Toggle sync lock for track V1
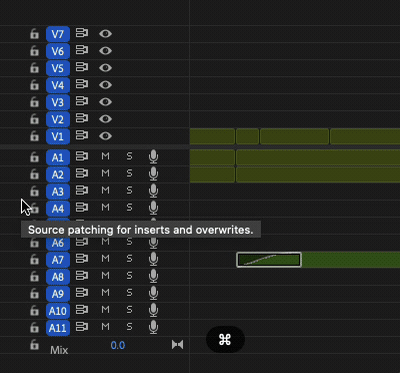400x373 pixels. tap(82, 135)
